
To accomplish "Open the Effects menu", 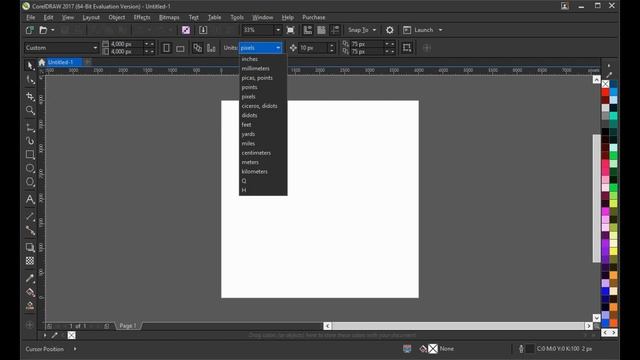I will coord(142,18).
